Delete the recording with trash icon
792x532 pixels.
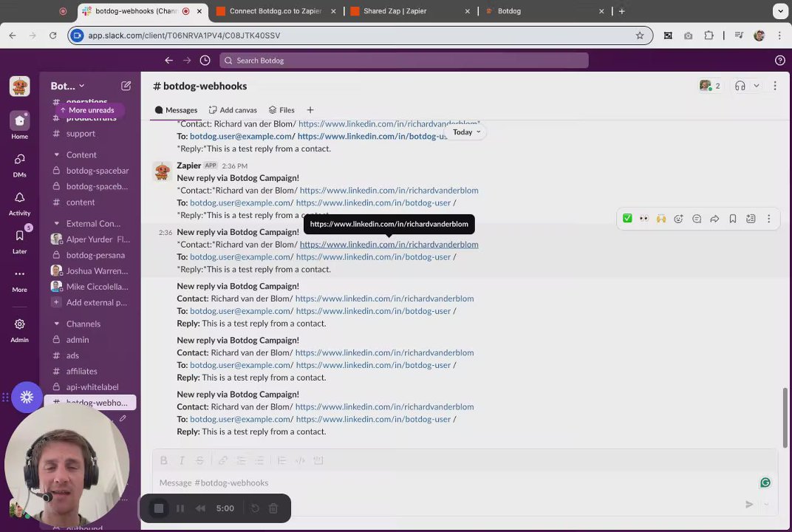(x=273, y=508)
